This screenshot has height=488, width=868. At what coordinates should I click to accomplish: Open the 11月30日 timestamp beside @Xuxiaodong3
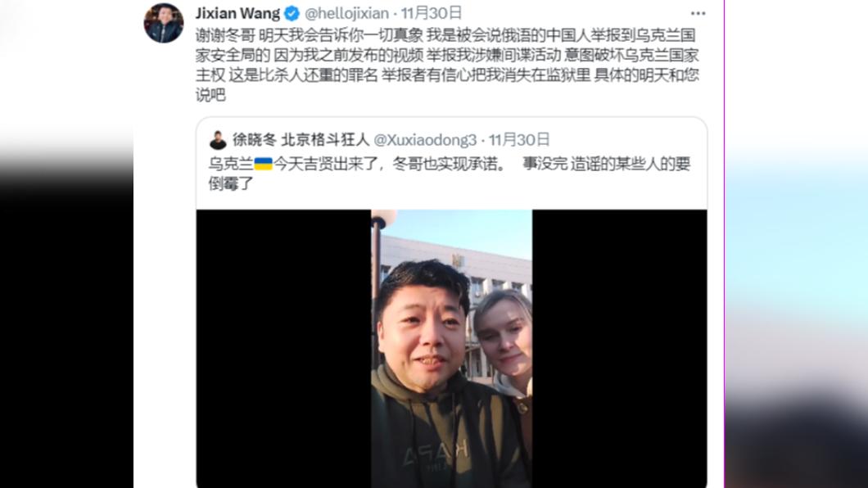519,140
